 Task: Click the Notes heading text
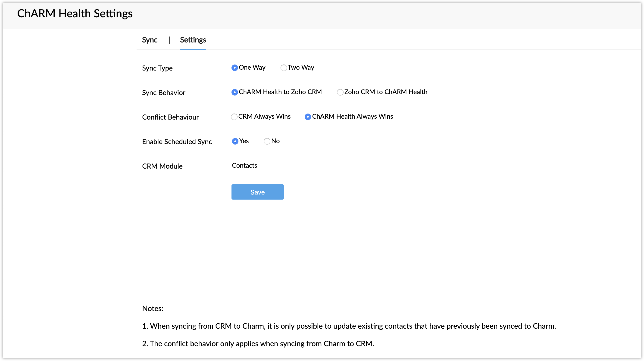click(x=153, y=308)
